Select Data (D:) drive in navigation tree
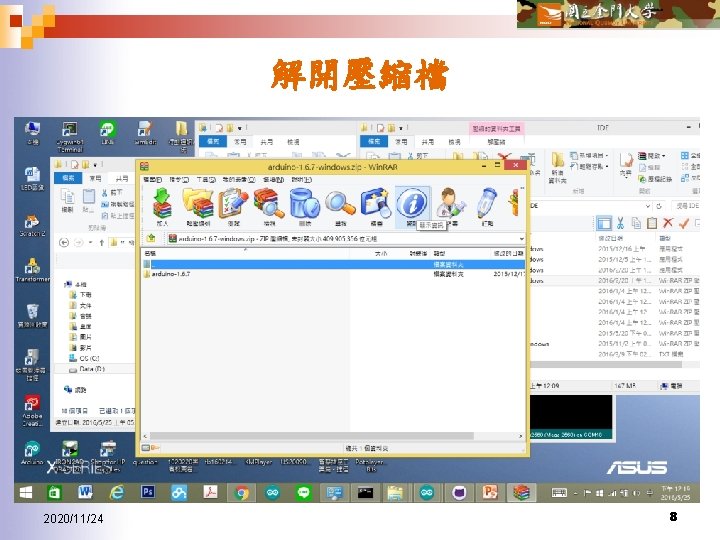This screenshot has width=720, height=540. point(87,369)
